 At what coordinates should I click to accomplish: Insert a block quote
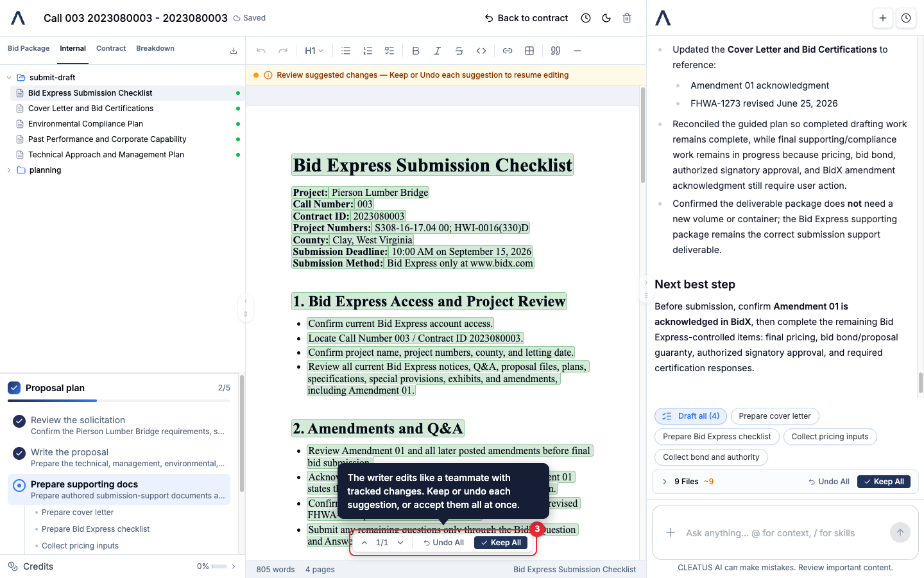(x=556, y=51)
